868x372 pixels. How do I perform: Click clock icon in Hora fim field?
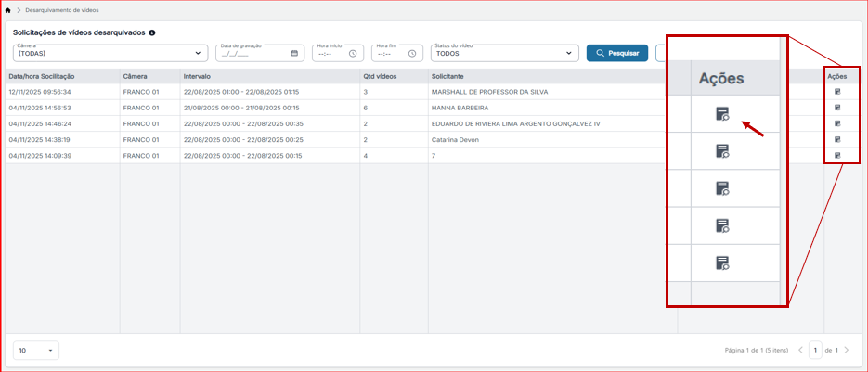coord(412,54)
